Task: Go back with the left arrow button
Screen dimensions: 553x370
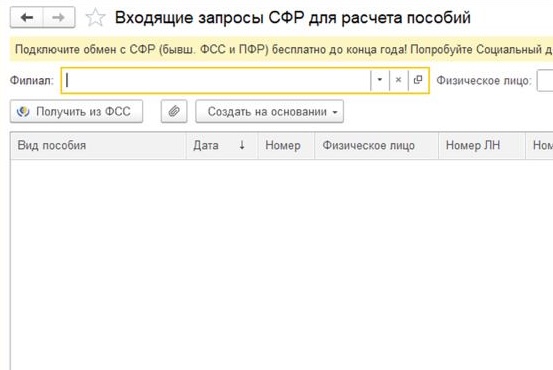Action: (x=27, y=17)
